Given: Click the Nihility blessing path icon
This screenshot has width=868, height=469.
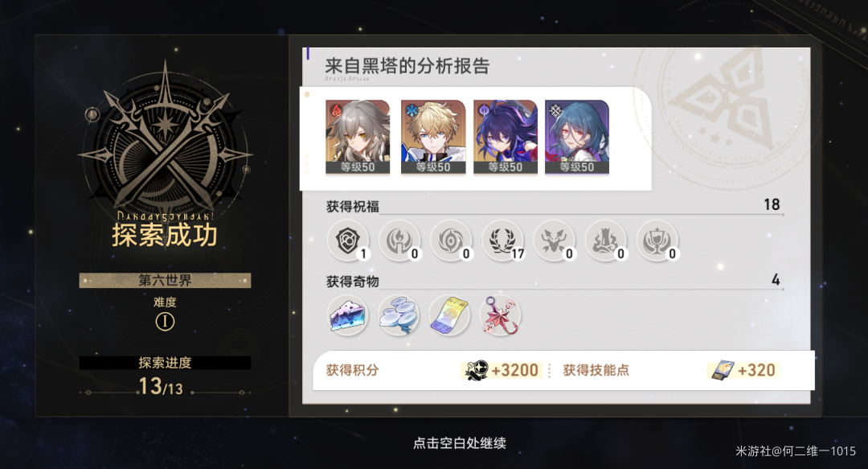Looking at the screenshot, I should point(451,241).
